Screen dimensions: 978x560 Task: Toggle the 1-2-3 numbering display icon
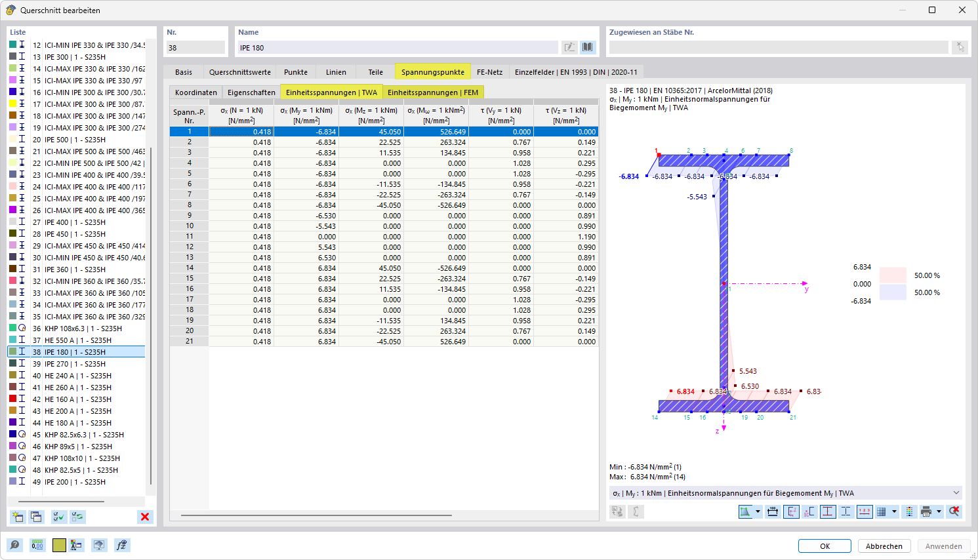point(865,511)
